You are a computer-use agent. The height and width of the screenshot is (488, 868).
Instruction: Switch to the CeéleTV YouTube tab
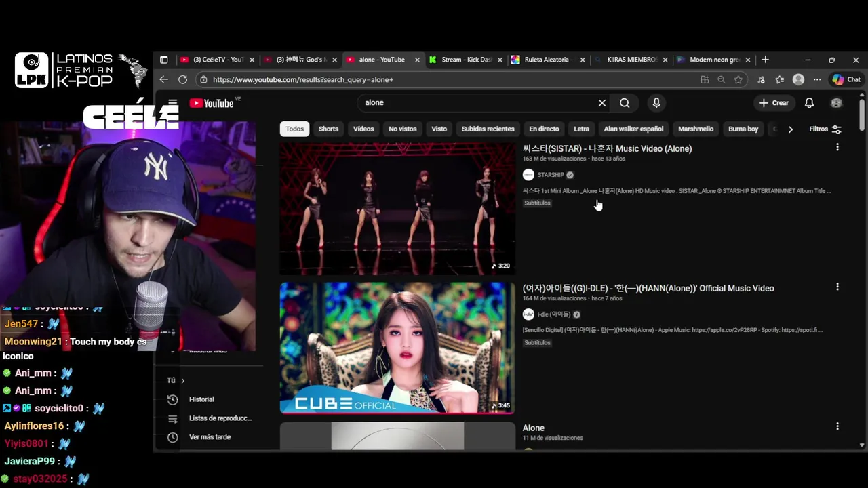pyautogui.click(x=218, y=60)
